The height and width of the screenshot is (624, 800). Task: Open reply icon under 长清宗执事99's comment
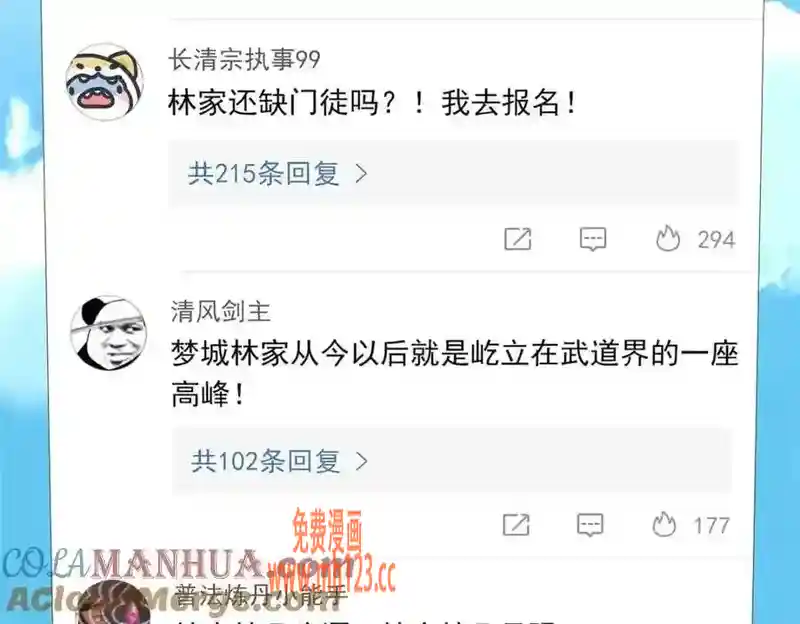593,239
